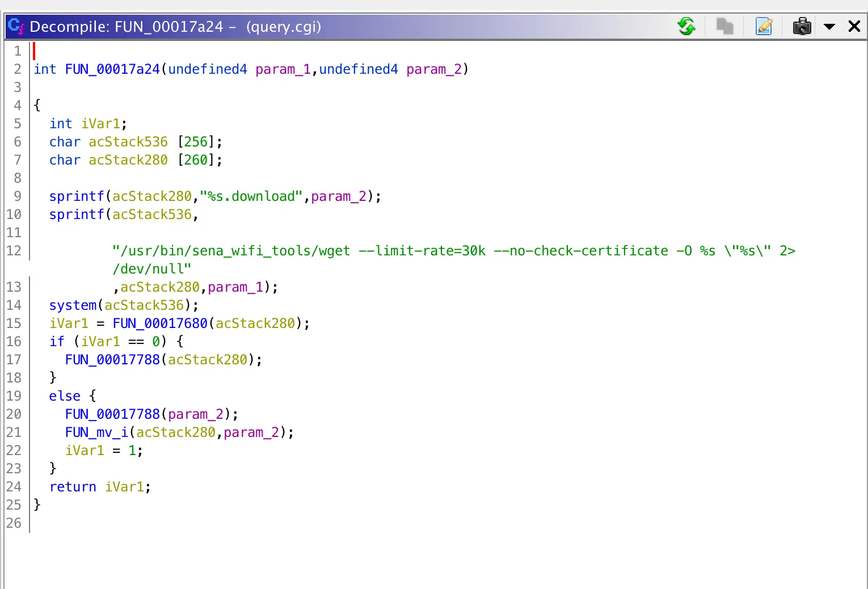Click the FUN_mv_i function call
This screenshot has height=589, width=868.
point(96,432)
